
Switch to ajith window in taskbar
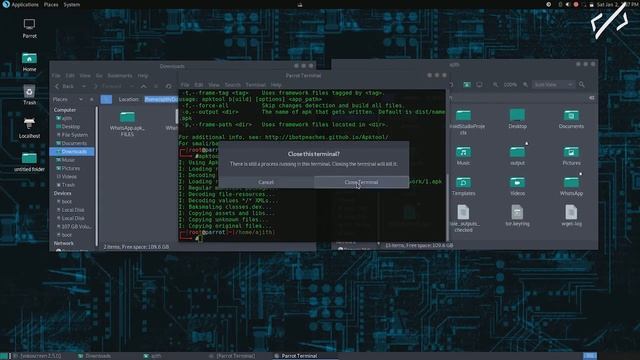153,356
